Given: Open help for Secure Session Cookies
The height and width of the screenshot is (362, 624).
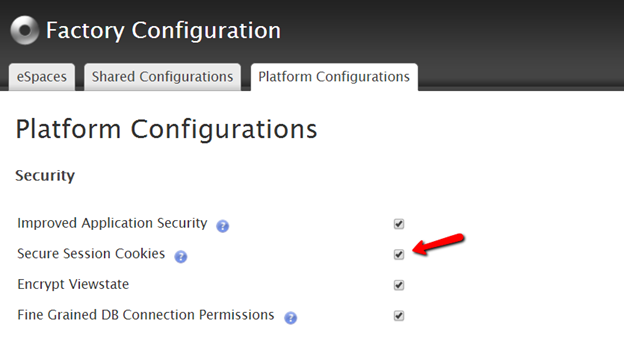Looking at the screenshot, I should tap(181, 257).
